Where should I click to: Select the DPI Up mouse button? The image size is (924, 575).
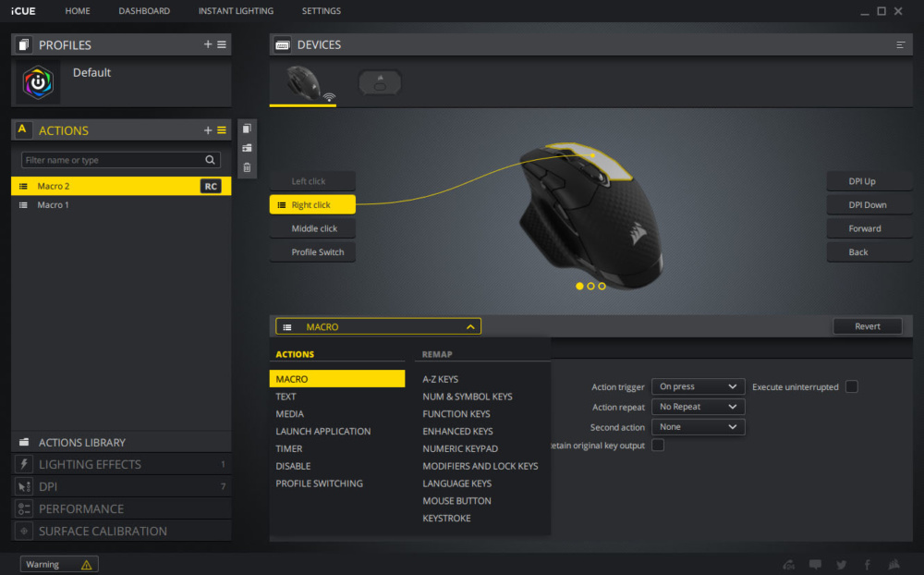point(869,181)
